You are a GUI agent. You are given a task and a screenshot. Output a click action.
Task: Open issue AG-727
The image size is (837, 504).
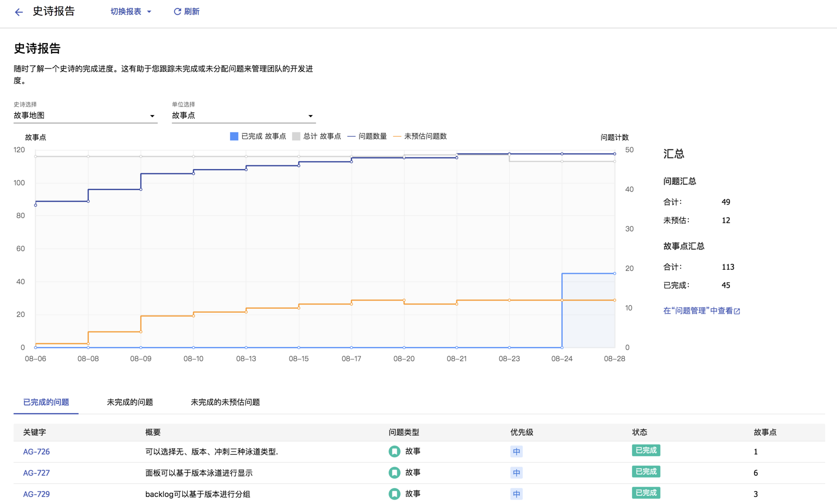[x=37, y=473]
